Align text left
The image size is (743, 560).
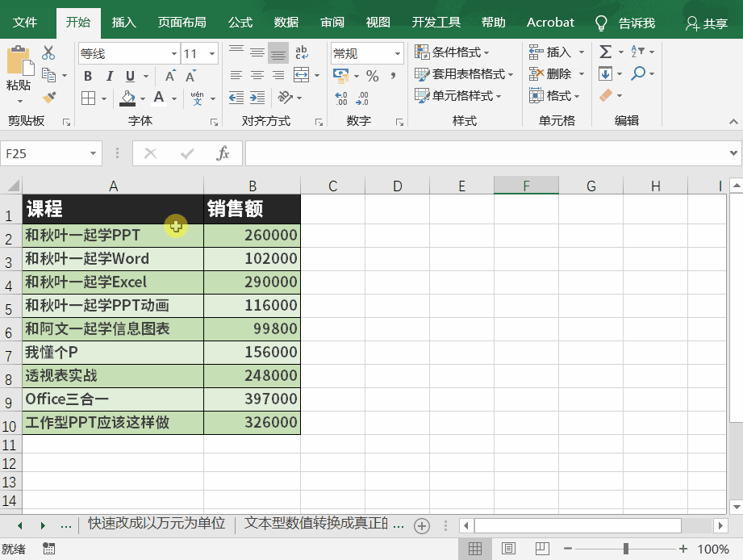pos(236,75)
